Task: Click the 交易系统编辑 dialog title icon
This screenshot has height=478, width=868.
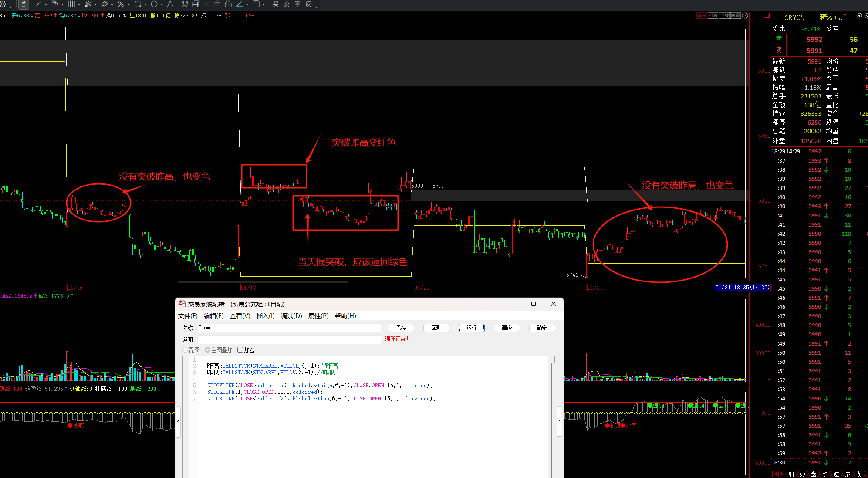Action: tap(182, 304)
